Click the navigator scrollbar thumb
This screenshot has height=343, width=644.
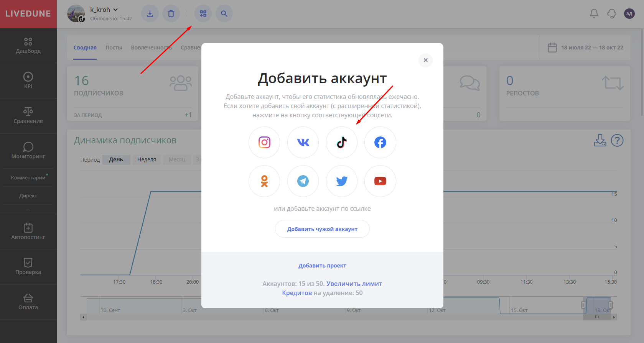597,317
